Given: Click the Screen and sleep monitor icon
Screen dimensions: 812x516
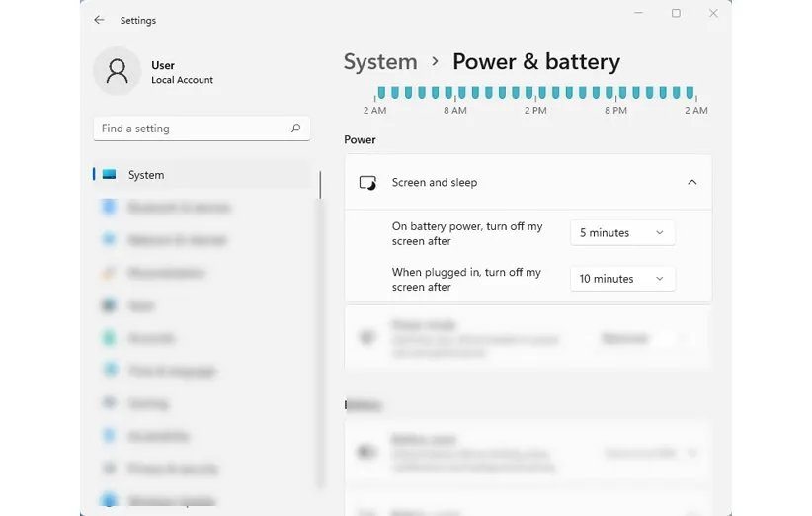Looking at the screenshot, I should tap(367, 183).
